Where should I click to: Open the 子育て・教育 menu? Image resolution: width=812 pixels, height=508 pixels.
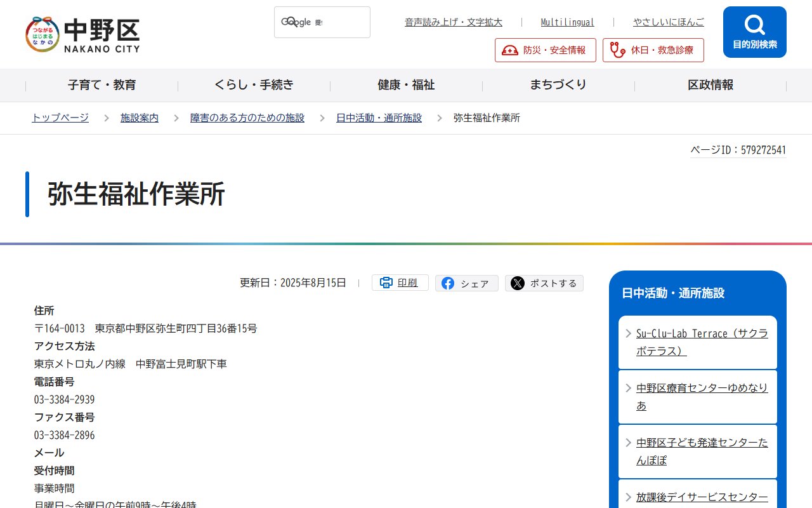pos(101,85)
